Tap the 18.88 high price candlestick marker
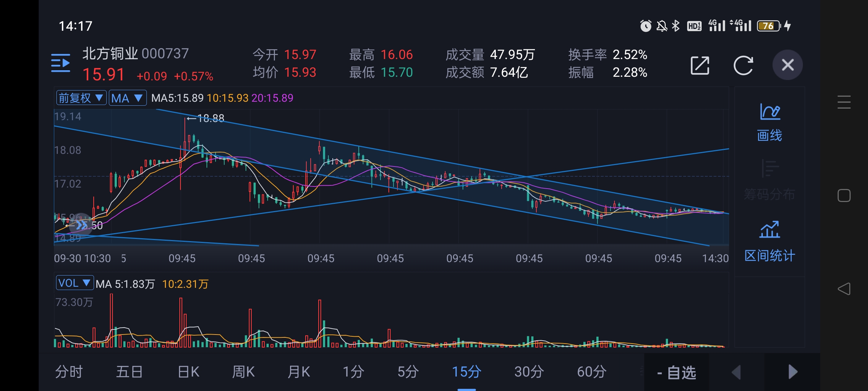The width and height of the screenshot is (868, 391). point(205,118)
